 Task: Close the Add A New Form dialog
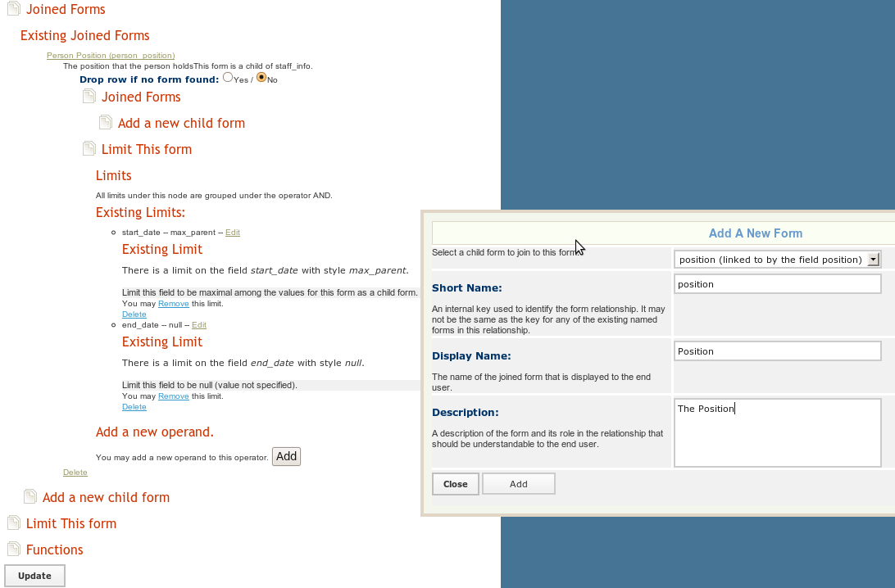point(456,484)
